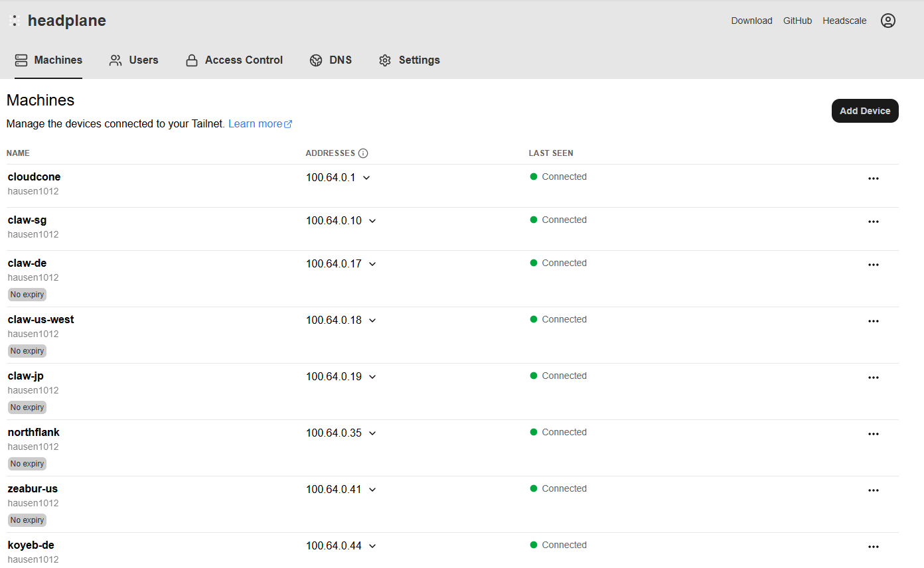Open the three-dot menu for cloudcone

click(873, 178)
